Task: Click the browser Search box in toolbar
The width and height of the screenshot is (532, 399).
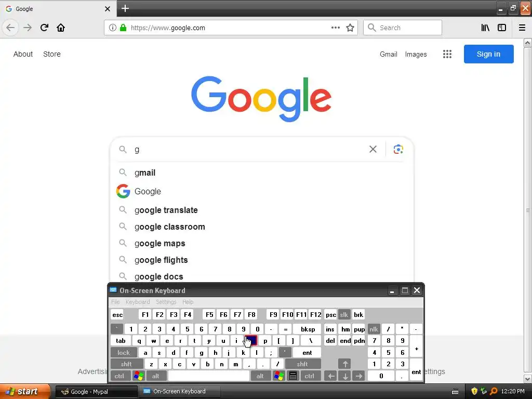Action: [403, 28]
